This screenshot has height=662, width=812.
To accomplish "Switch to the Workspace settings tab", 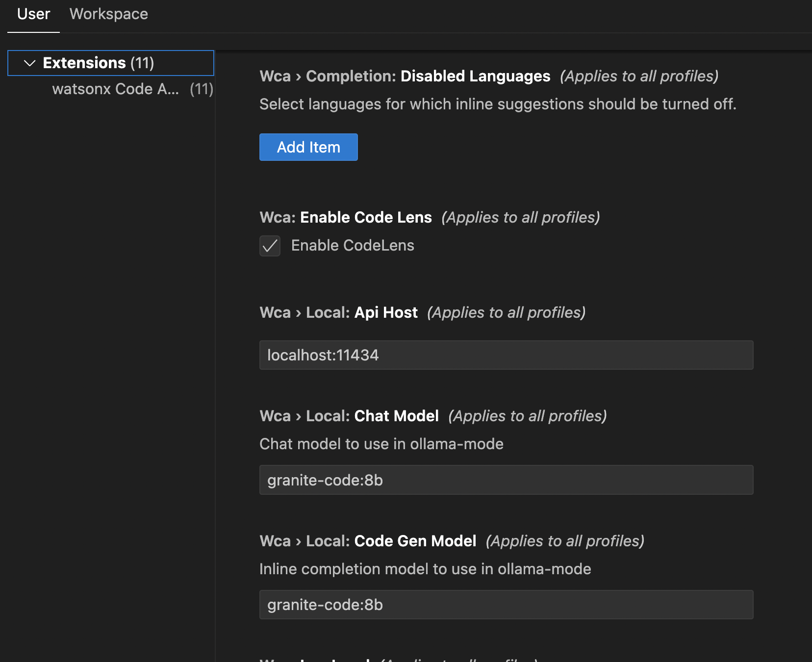I will tap(109, 14).
